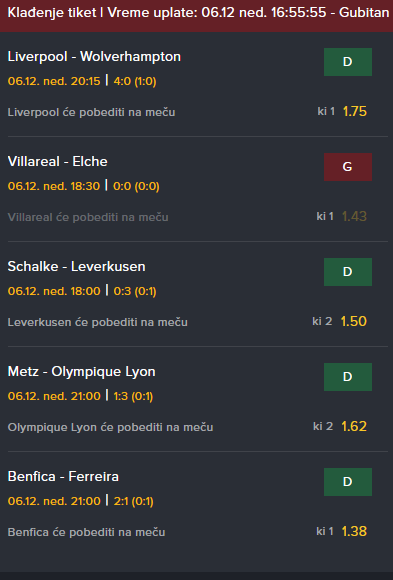Click the 1.75 odds for Liverpool
Screen dimensions: 393x580
[355, 111]
